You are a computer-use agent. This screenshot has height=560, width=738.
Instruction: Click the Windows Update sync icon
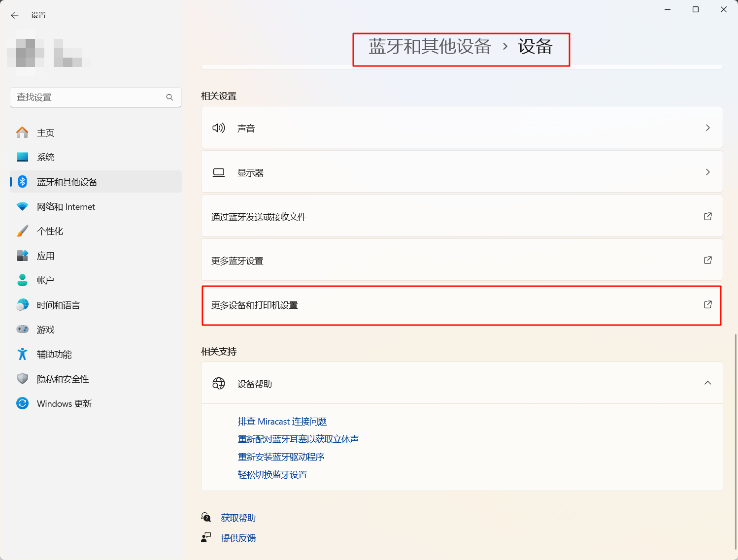(22, 403)
